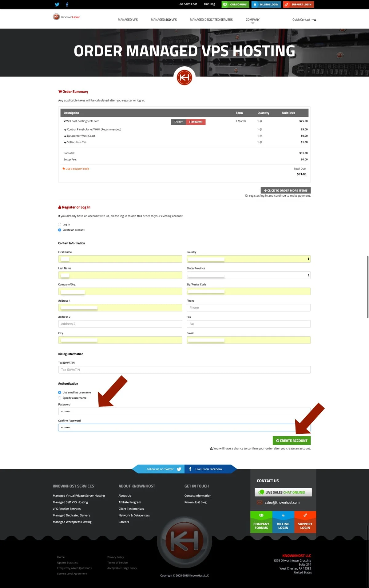Focus the Email field

point(248,340)
